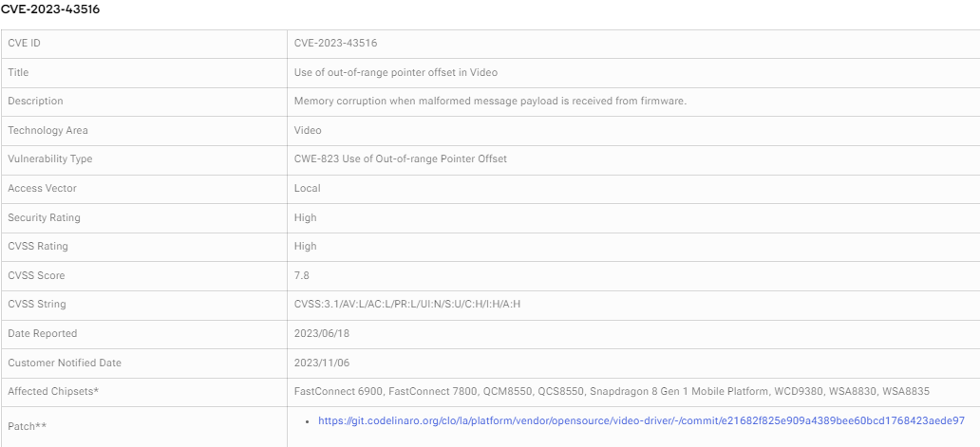
Task: Click the CVE-2023-43516 heading above the table
Action: pyautogui.click(x=50, y=9)
